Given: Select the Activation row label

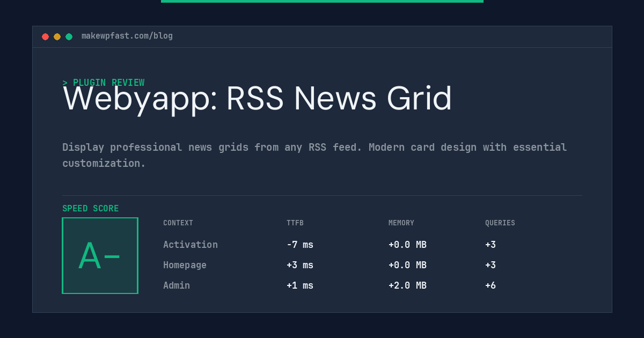Looking at the screenshot, I should pyautogui.click(x=191, y=245).
